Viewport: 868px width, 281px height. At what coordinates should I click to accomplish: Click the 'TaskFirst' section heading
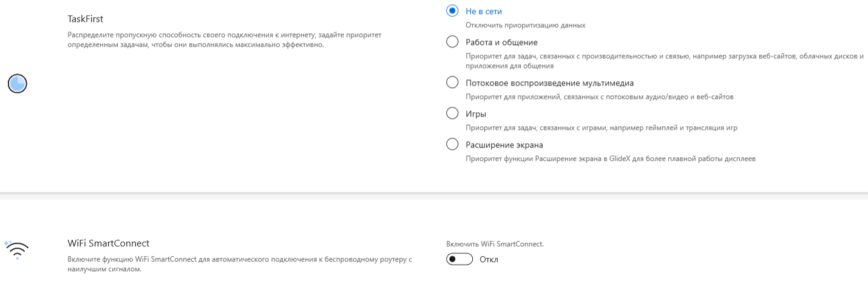click(86, 19)
